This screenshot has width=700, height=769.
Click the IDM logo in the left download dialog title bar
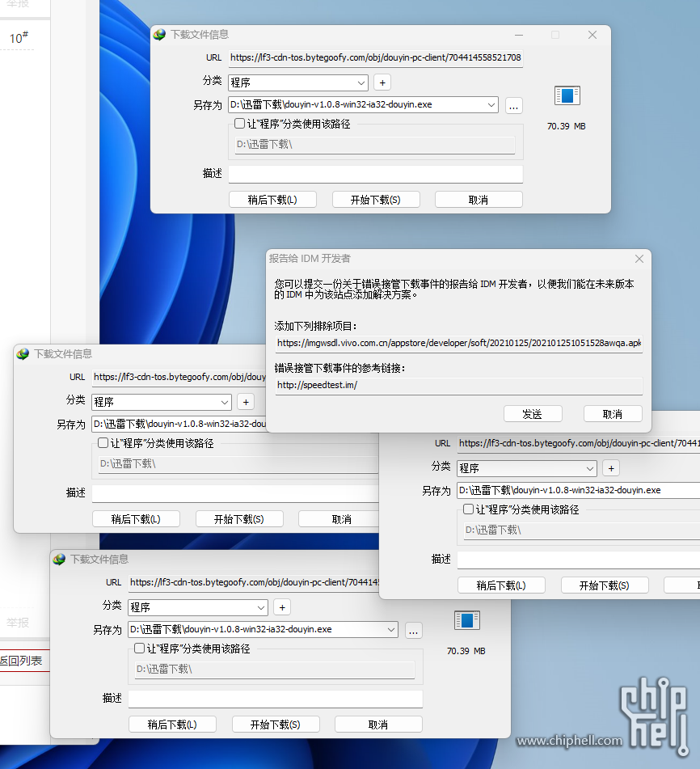tap(23, 354)
